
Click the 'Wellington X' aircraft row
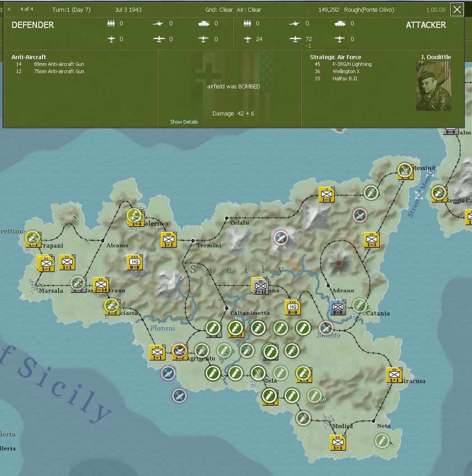[x=346, y=71]
